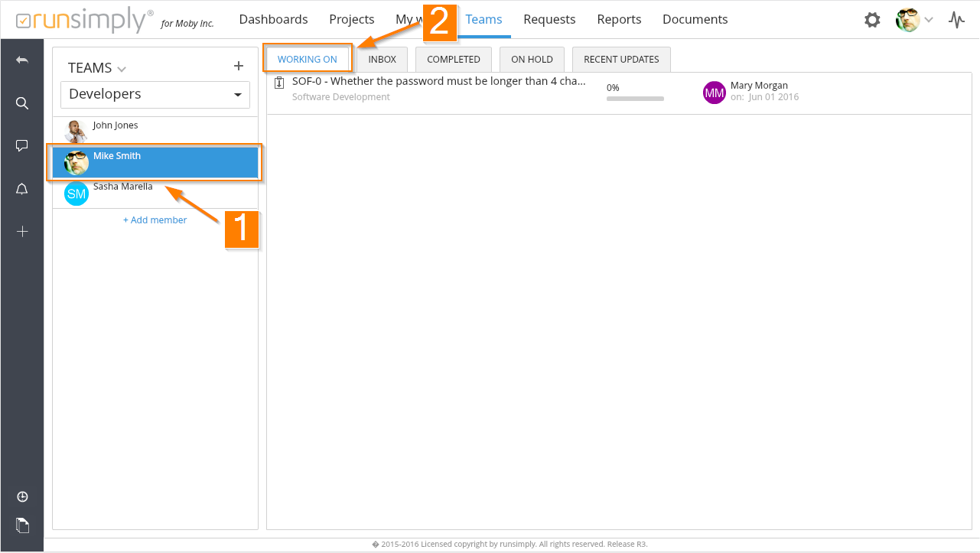The height and width of the screenshot is (553, 980).
Task: Switch to the Inbox tab
Action: 382,60
